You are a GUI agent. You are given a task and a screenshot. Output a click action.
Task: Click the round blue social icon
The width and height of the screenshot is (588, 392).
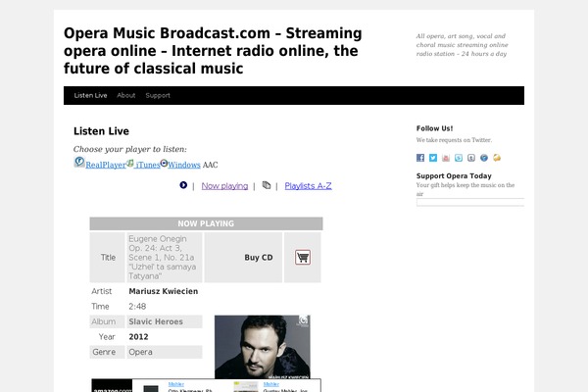[x=484, y=158]
